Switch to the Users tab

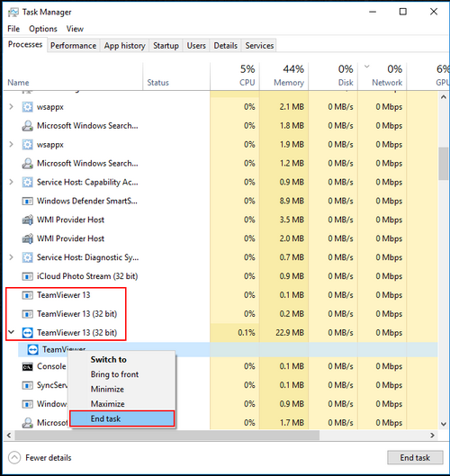[x=196, y=46]
